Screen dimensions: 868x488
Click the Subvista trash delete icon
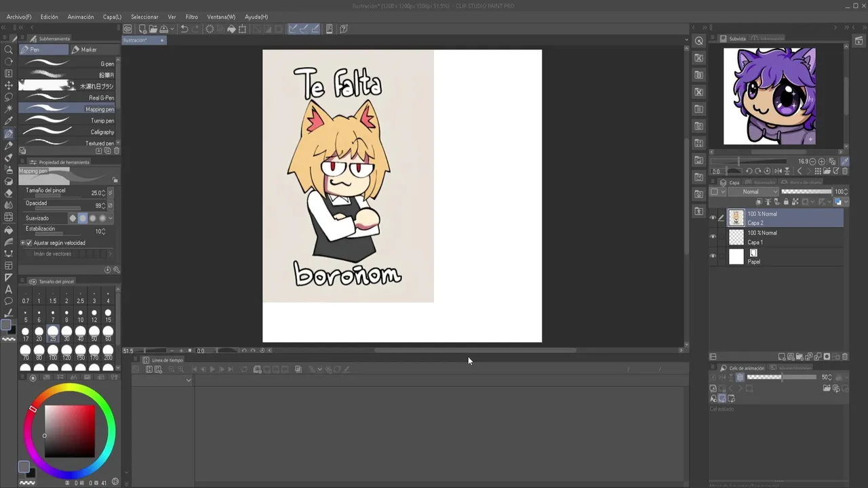pyautogui.click(x=845, y=171)
